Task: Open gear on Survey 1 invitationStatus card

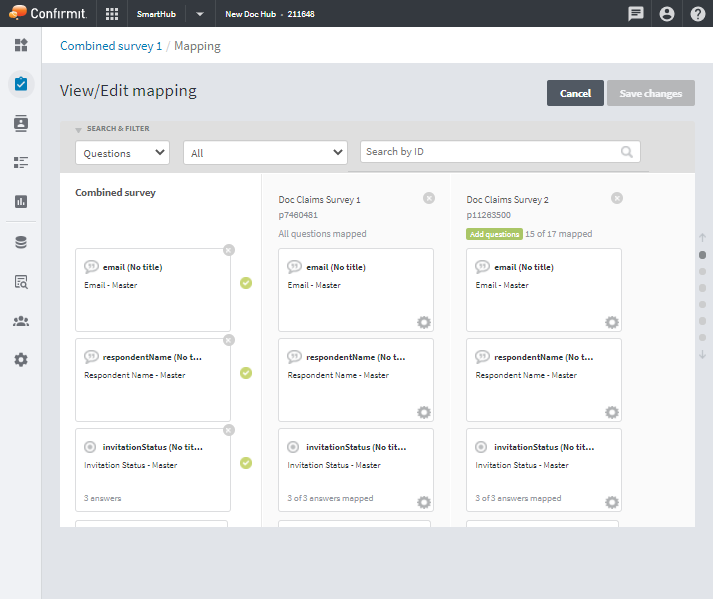Action: (x=424, y=503)
